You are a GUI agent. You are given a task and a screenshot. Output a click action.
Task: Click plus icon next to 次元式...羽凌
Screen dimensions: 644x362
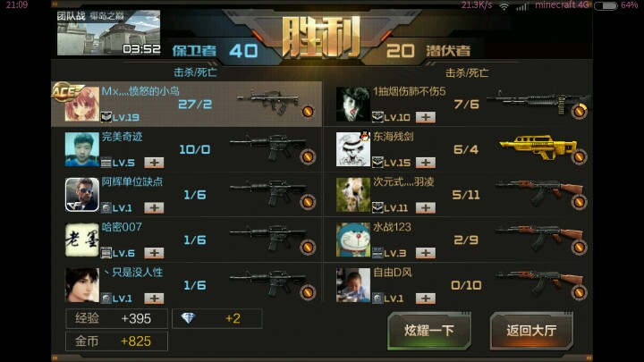click(426, 207)
